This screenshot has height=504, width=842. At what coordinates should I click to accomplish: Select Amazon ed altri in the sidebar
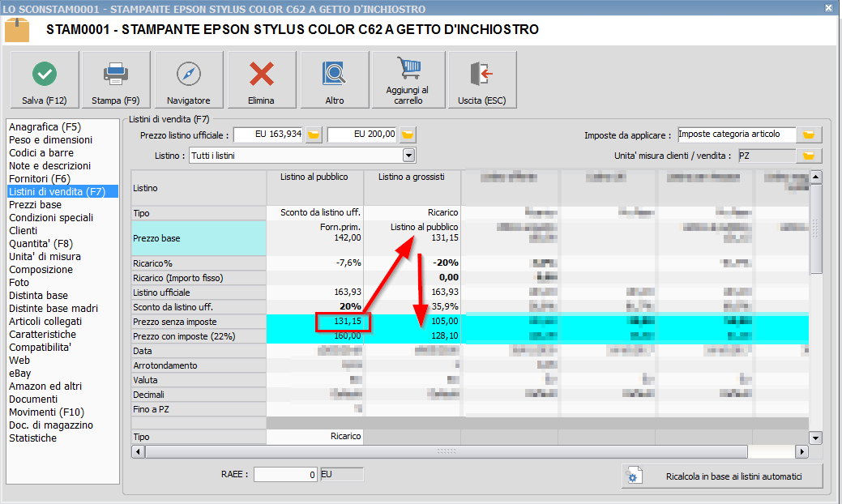tap(45, 386)
